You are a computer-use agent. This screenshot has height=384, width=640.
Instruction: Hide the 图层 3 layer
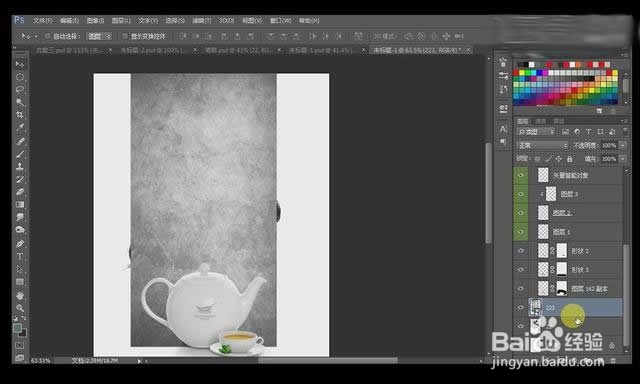tap(520, 194)
